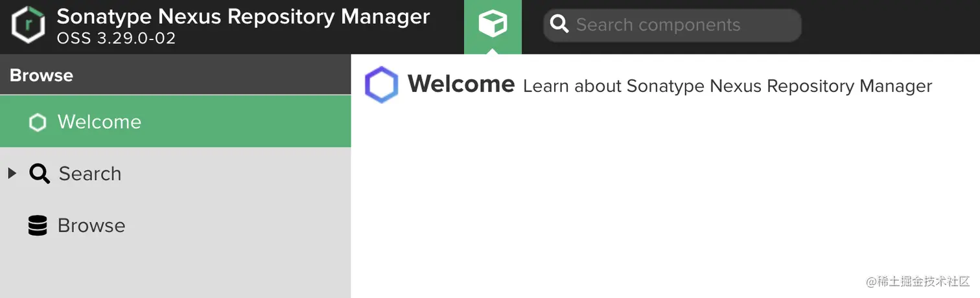Click the Browse panel header
980x298 pixels.
click(176, 75)
